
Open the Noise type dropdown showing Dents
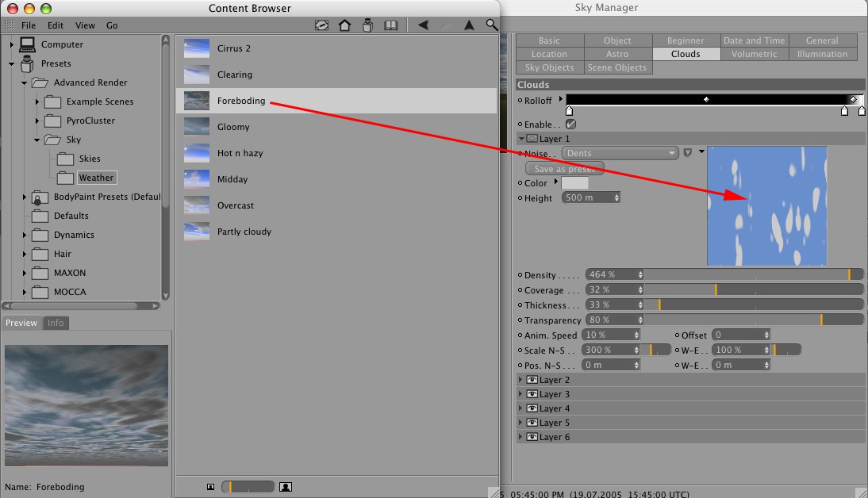tap(620, 153)
